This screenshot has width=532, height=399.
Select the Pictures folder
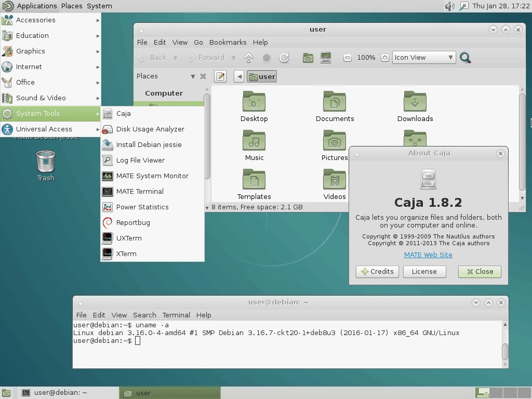[335, 145]
